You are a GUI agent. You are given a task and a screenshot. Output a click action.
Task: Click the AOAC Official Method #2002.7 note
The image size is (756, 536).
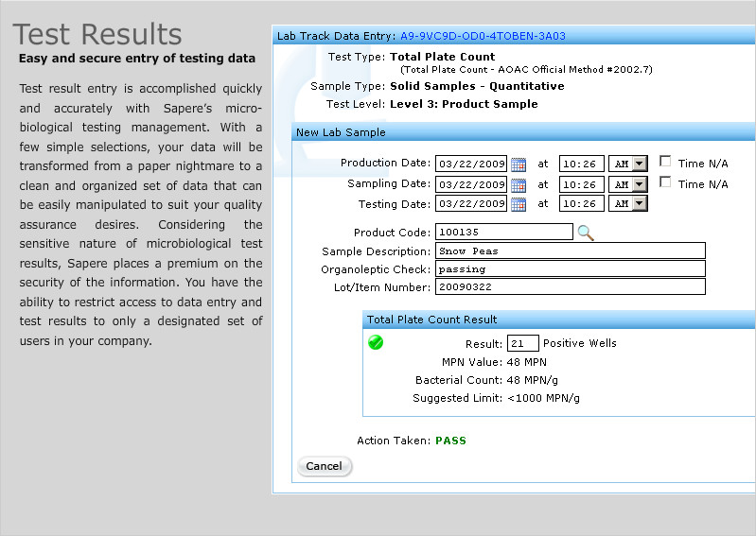click(526, 70)
